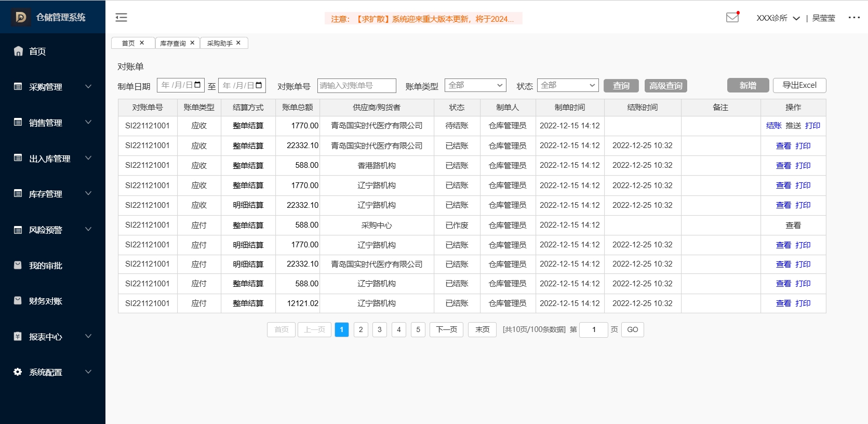Click the 风险预警 sidebar icon
The height and width of the screenshot is (424, 868).
pyautogui.click(x=18, y=229)
